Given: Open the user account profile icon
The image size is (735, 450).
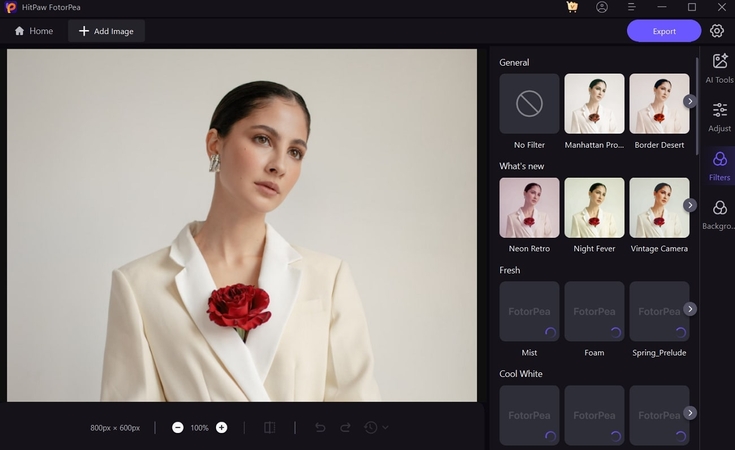Looking at the screenshot, I should (x=602, y=7).
